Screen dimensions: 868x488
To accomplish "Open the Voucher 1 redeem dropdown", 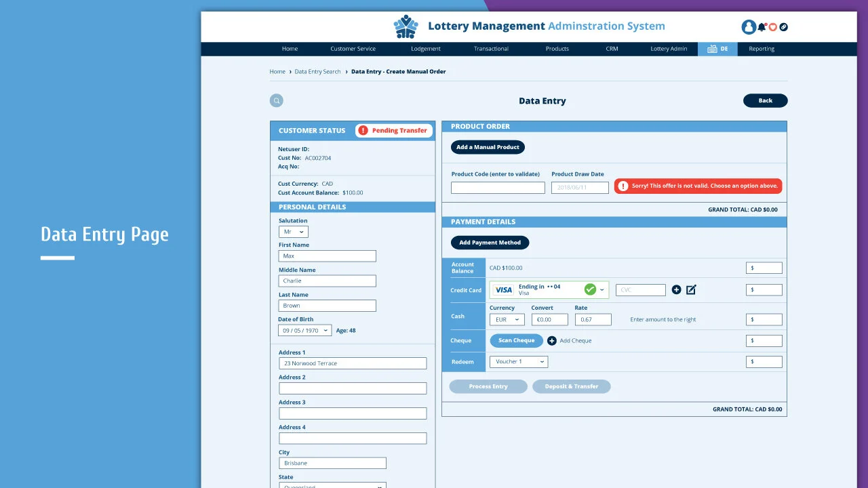I will 518,361.
